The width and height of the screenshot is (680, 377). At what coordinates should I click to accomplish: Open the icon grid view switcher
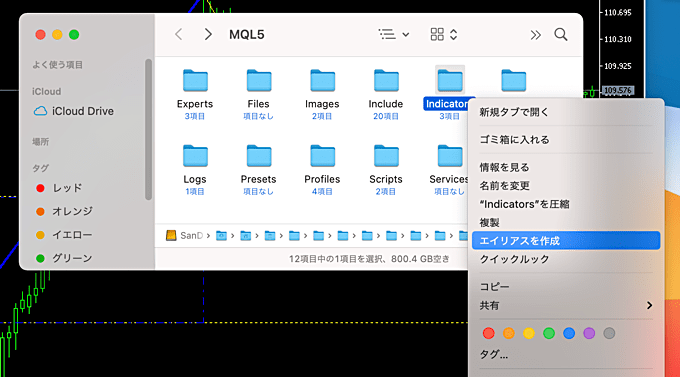444,34
